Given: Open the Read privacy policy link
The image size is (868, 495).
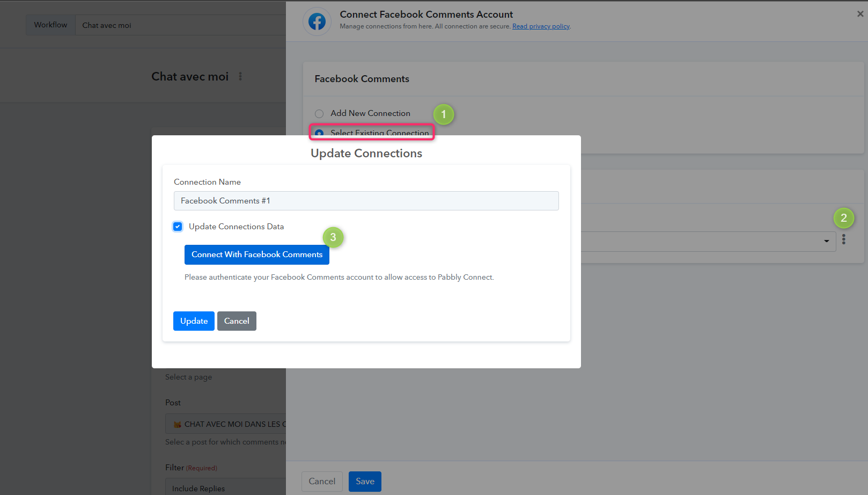Looking at the screenshot, I should (541, 26).
